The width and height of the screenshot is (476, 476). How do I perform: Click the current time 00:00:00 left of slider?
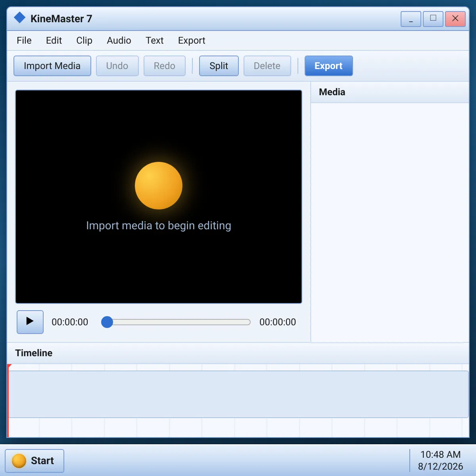pos(70,322)
